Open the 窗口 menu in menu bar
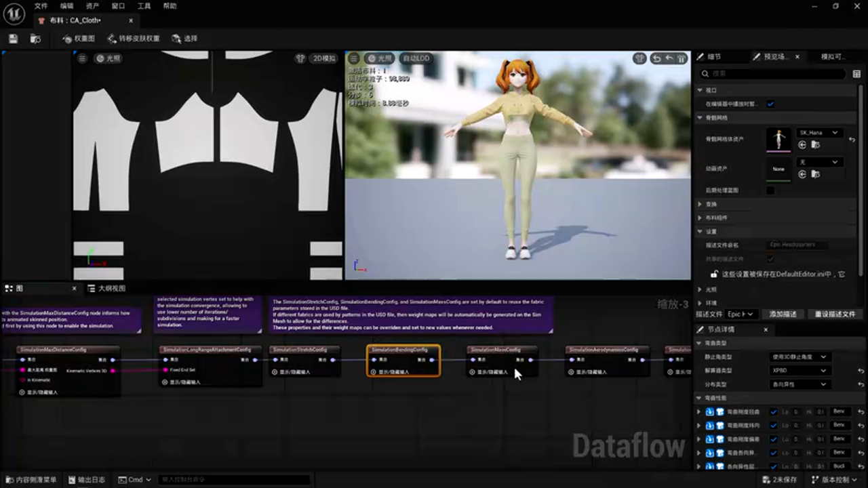This screenshot has height=488, width=868. 118,6
